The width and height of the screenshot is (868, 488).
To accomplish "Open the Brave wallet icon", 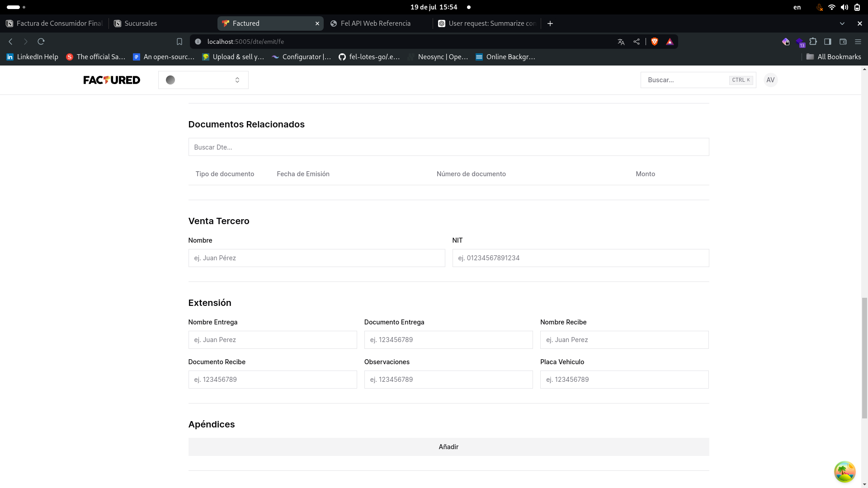I will (x=843, y=42).
